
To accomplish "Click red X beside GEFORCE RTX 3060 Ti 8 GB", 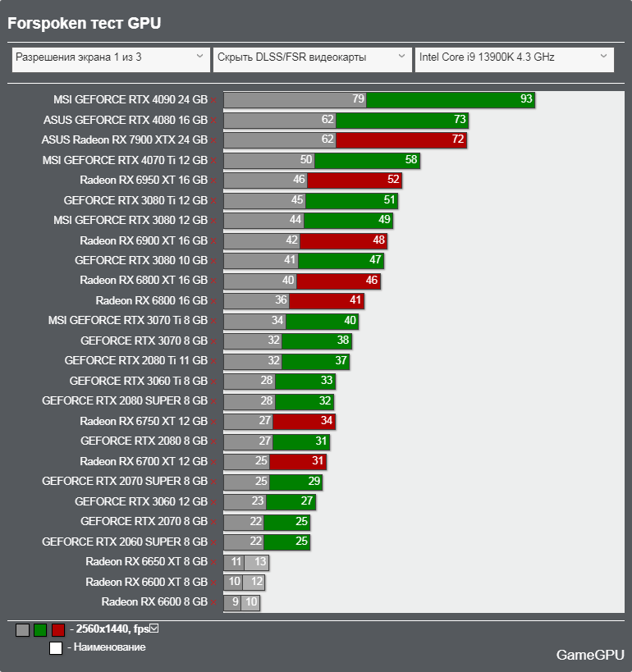I will pyautogui.click(x=213, y=382).
